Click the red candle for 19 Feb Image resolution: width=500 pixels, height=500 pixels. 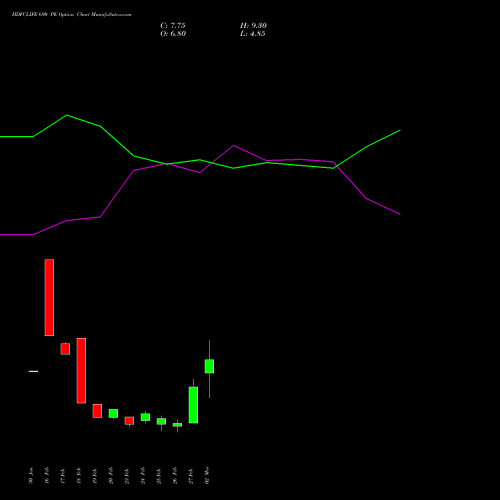coord(97,411)
